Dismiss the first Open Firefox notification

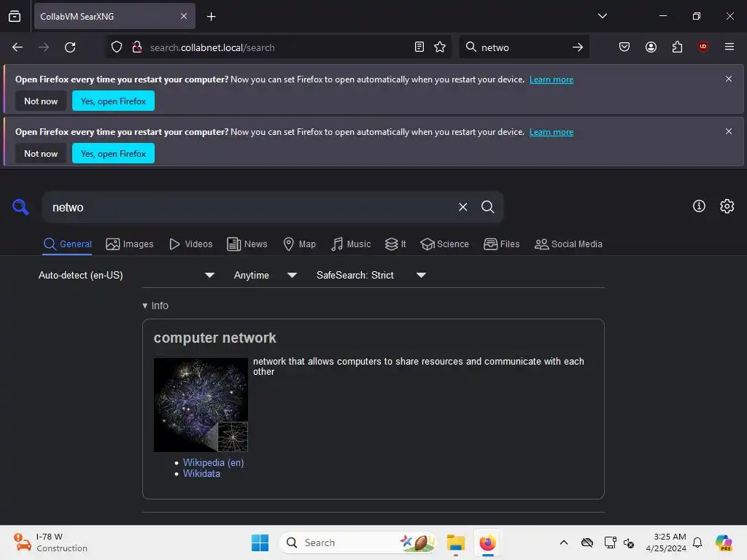click(x=729, y=79)
